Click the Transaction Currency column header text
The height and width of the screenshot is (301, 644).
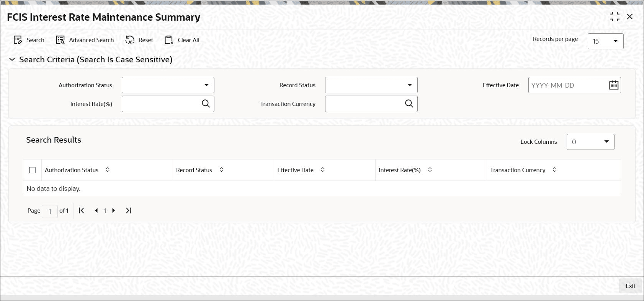coord(518,170)
